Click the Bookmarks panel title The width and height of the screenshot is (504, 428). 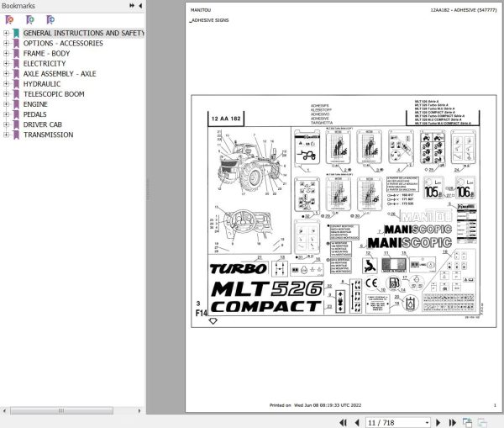18,6
